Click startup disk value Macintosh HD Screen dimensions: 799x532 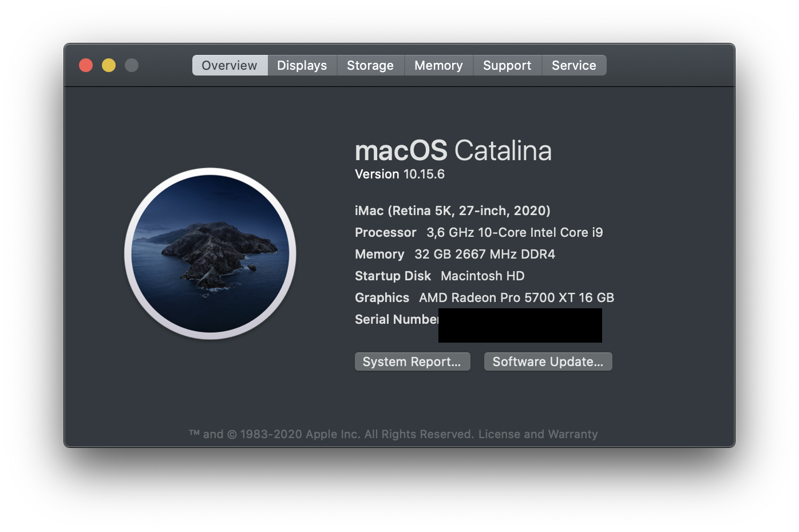click(482, 276)
